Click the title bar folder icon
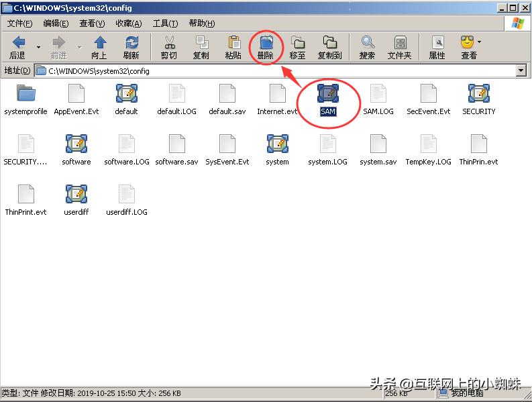 point(7,7)
